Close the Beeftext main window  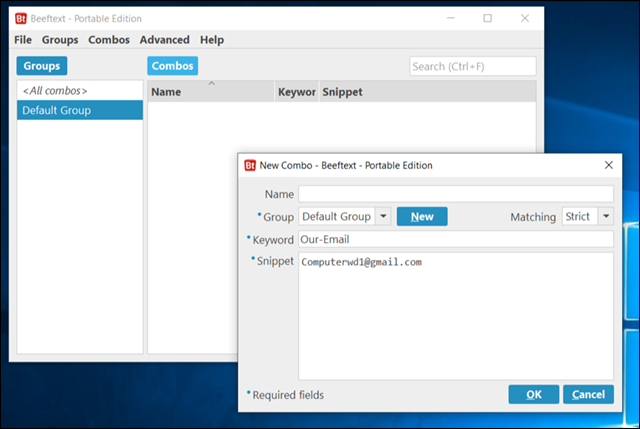[x=525, y=18]
